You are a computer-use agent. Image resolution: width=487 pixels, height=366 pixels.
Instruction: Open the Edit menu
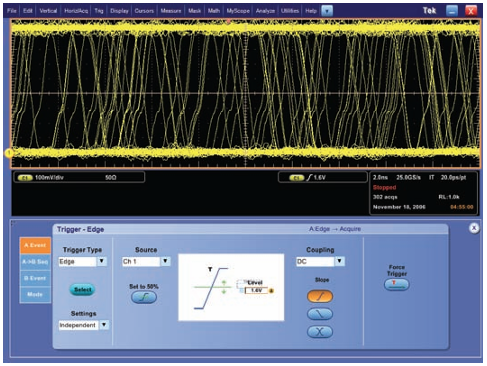coord(28,11)
